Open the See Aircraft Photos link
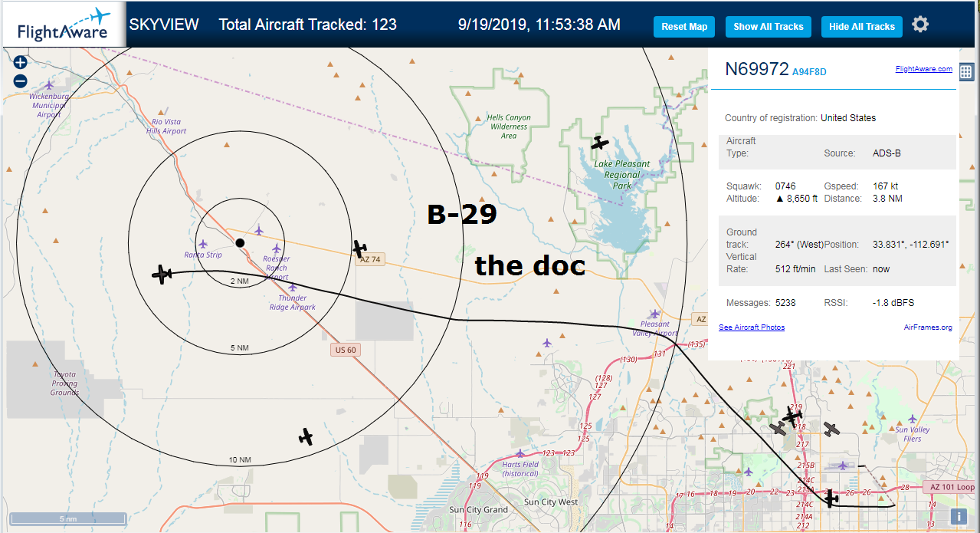The image size is (980, 533). 752,327
